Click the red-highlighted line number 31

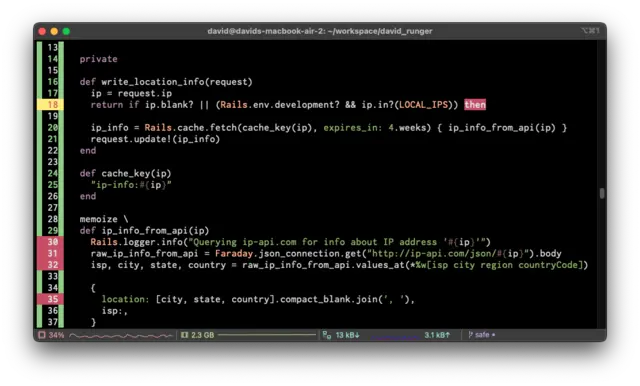[50, 253]
